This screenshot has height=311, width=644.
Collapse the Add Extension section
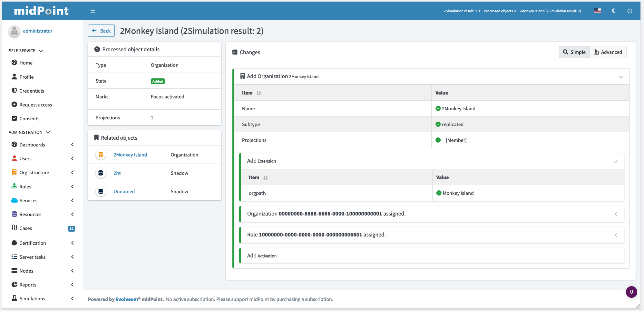click(x=615, y=161)
